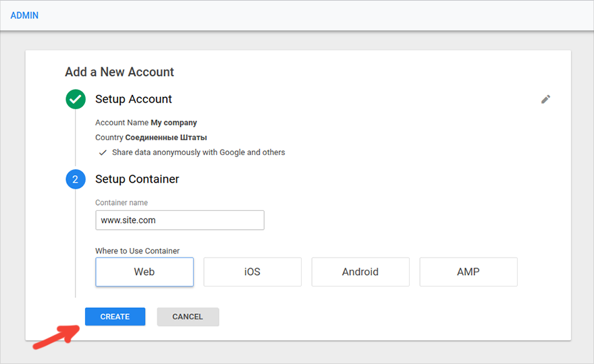Click the Add a New Account title
Image resolution: width=594 pixels, height=364 pixels.
pyautogui.click(x=119, y=72)
